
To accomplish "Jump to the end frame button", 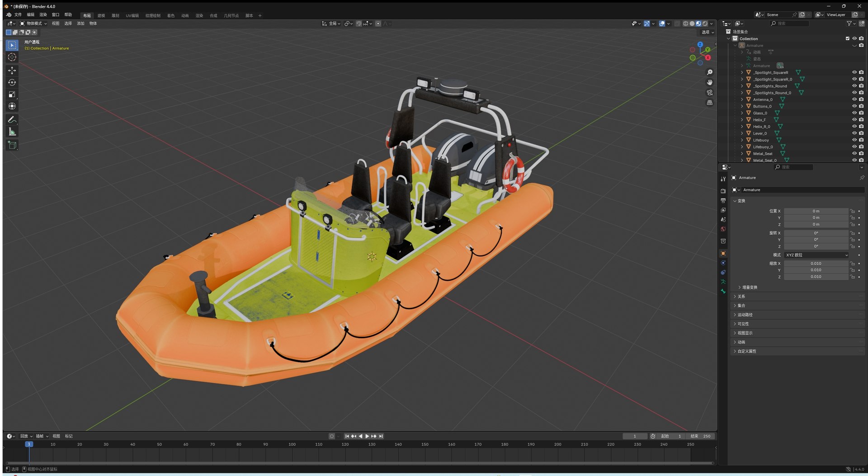I will click(381, 436).
